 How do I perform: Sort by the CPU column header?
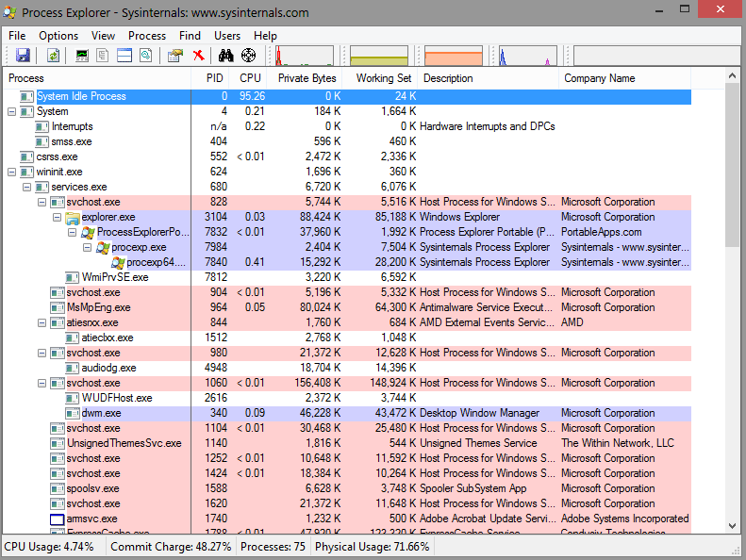tap(248, 78)
